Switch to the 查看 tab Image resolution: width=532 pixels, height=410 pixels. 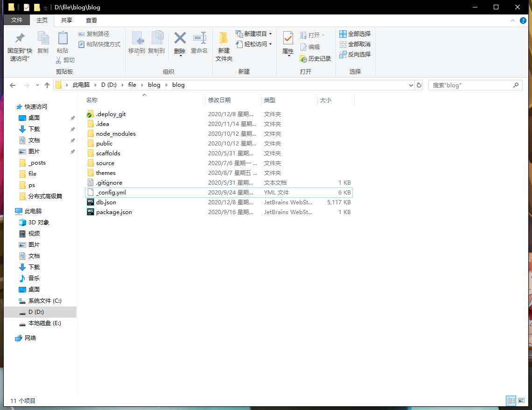pos(91,20)
